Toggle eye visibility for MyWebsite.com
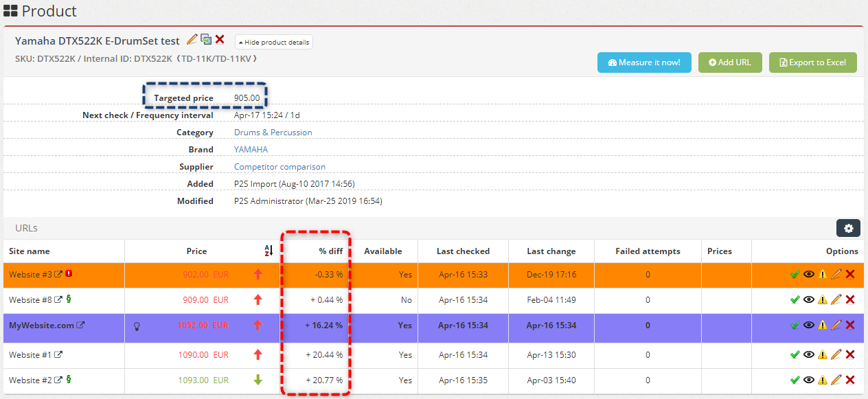This screenshot has height=399, width=868. [809, 326]
